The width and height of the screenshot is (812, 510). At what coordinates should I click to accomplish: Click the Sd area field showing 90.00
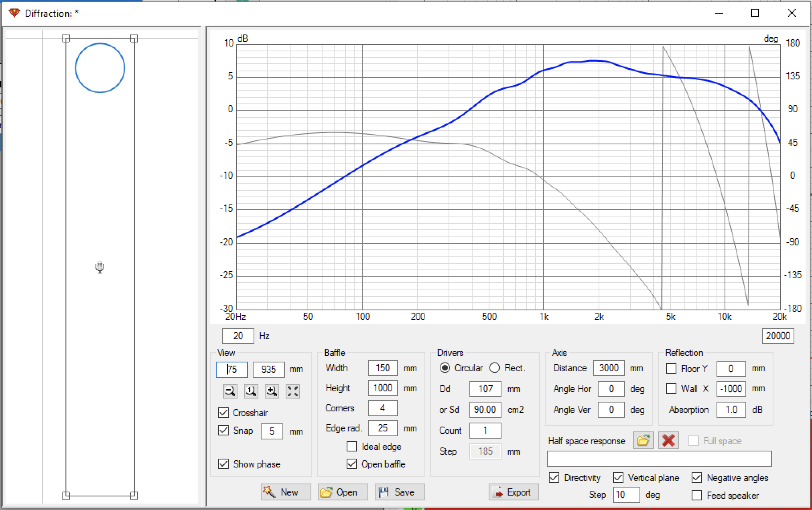(x=485, y=410)
